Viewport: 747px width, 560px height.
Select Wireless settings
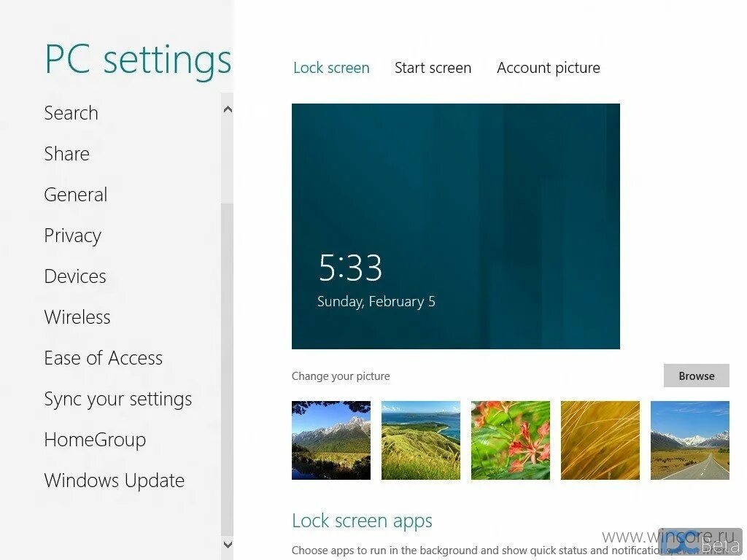tap(77, 317)
